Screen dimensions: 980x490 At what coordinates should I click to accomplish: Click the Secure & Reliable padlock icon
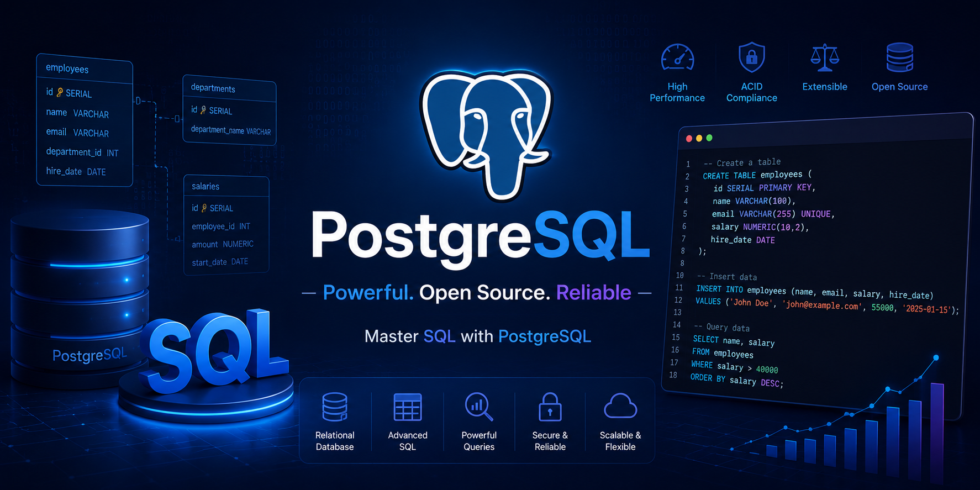click(x=550, y=407)
